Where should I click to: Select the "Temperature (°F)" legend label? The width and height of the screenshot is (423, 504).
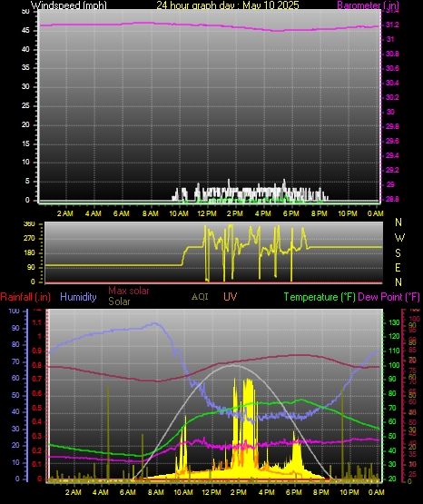320,297
